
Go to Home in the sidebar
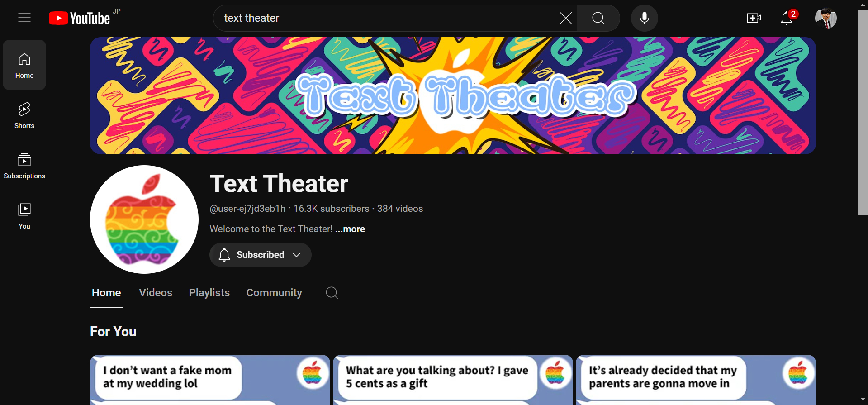tap(24, 65)
